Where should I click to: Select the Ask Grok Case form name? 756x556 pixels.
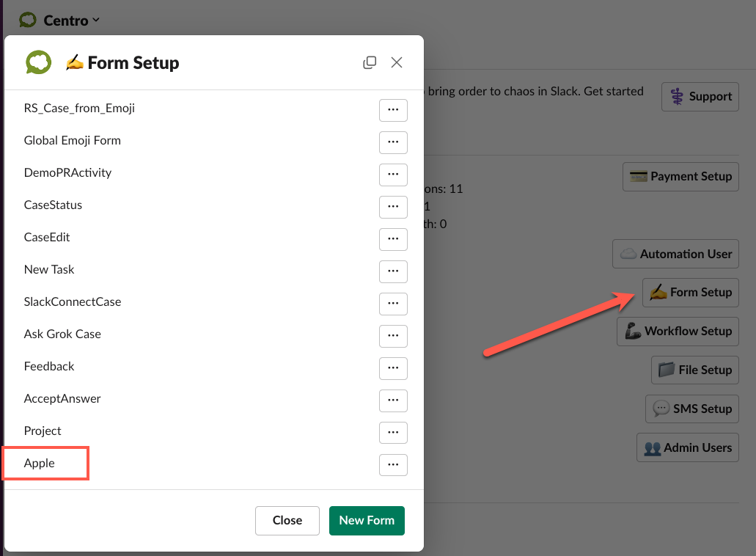click(x=62, y=334)
